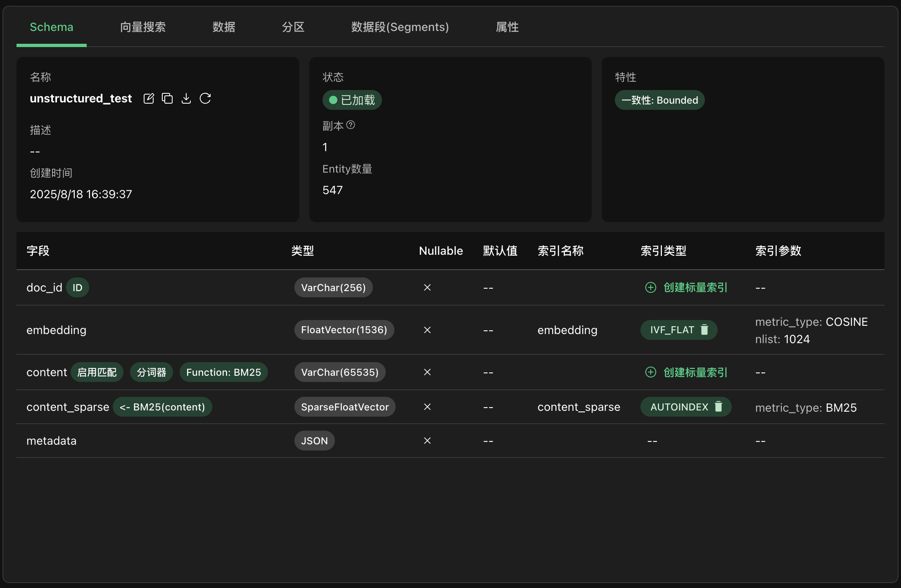The image size is (901, 588).
Task: Click the 已加载 status chip
Action: [352, 100]
